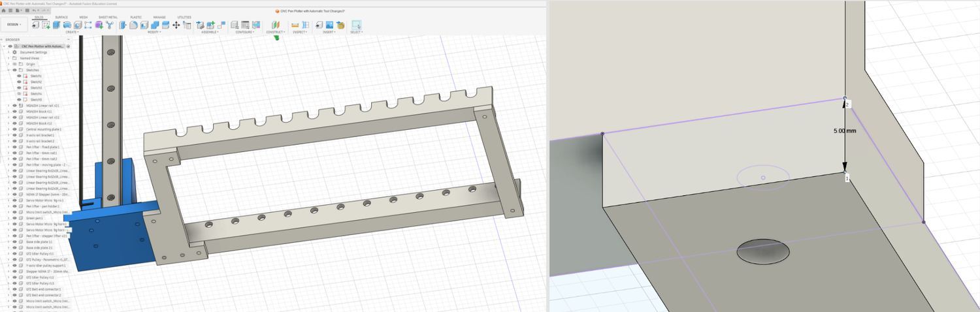Click the Insert Derive icon in Insert
Viewport: 980px width, 312px height.
(319, 25)
